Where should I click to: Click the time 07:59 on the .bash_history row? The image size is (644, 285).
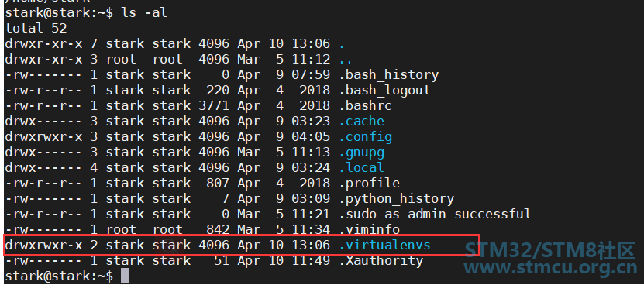[312, 75]
